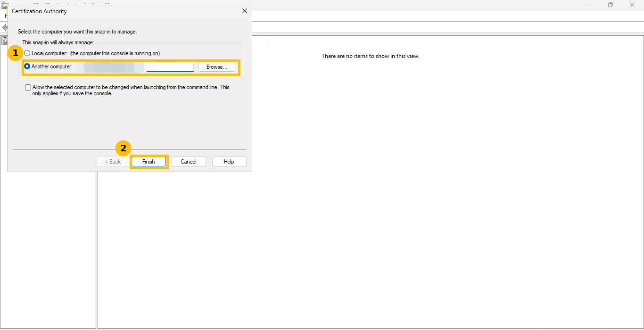Minimize the main console window
This screenshot has width=644, height=330.
pyautogui.click(x=589, y=5)
